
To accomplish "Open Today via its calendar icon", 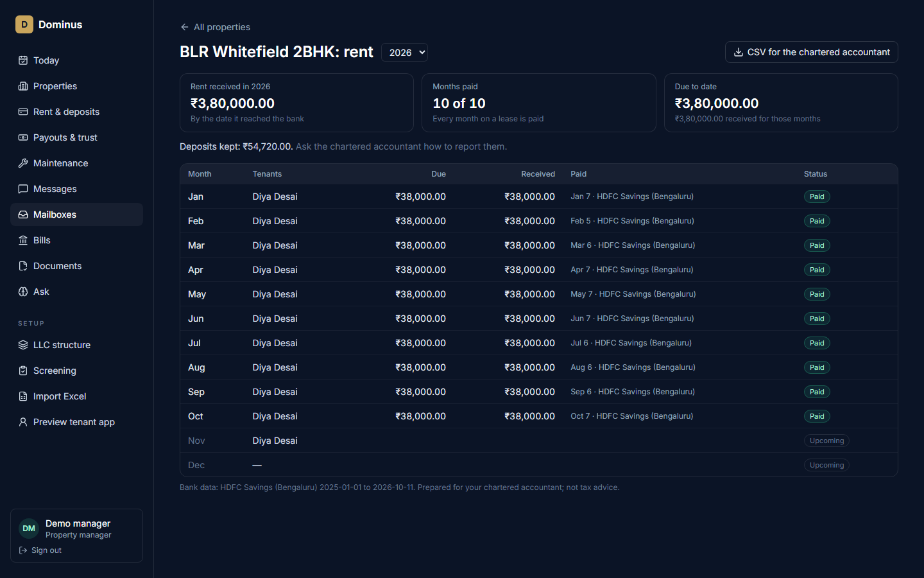I will coord(23,60).
